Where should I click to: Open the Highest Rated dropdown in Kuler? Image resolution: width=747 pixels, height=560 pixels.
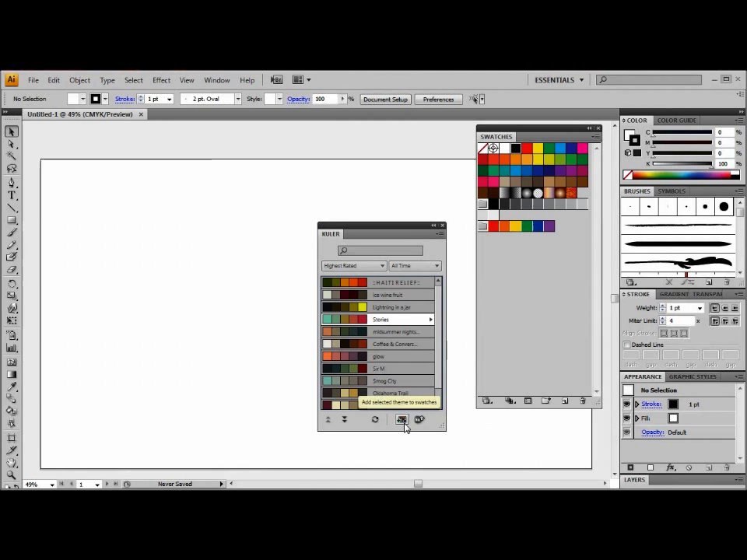pos(354,266)
